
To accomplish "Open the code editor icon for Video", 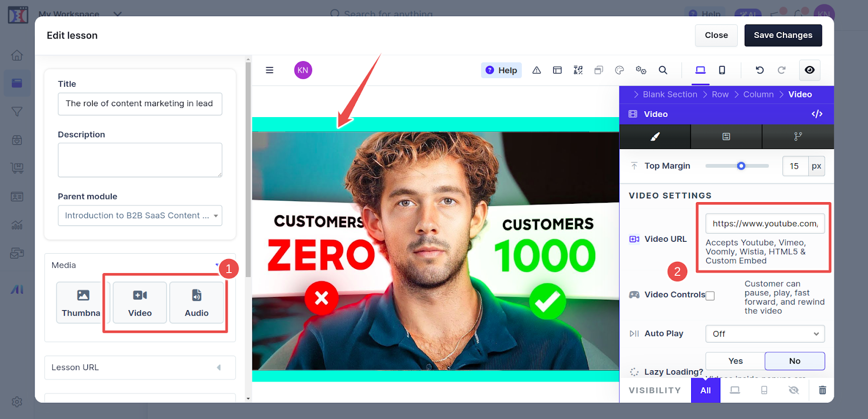I will coord(817,114).
